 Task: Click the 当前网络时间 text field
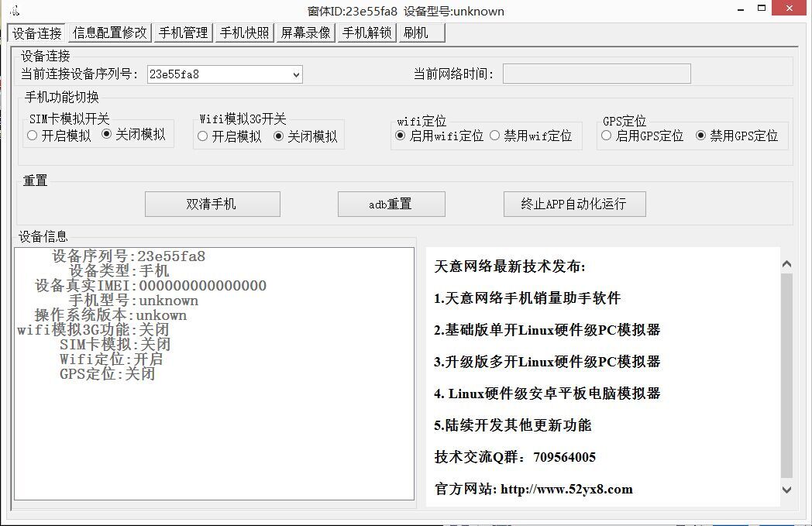pyautogui.click(x=596, y=74)
